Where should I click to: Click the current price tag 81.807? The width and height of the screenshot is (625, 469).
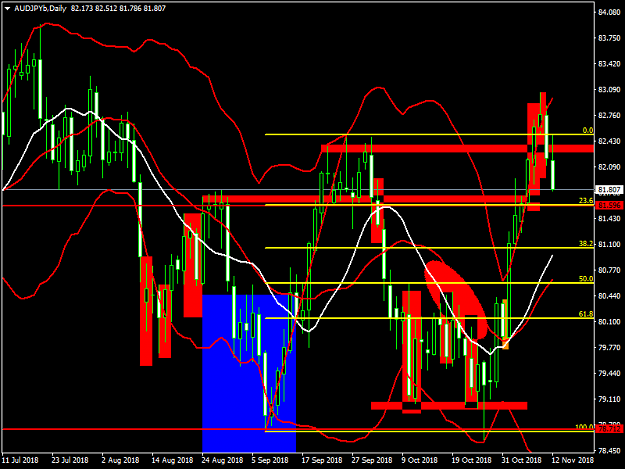click(609, 190)
